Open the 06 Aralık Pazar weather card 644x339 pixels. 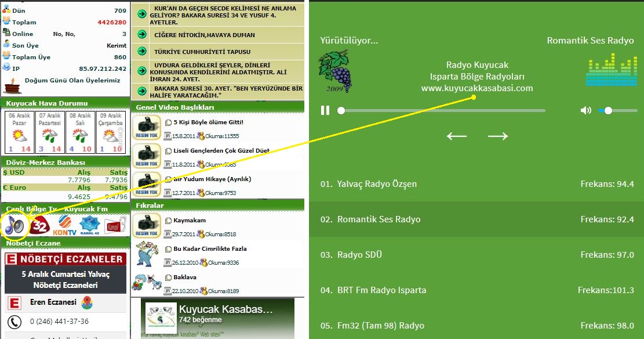[19, 132]
